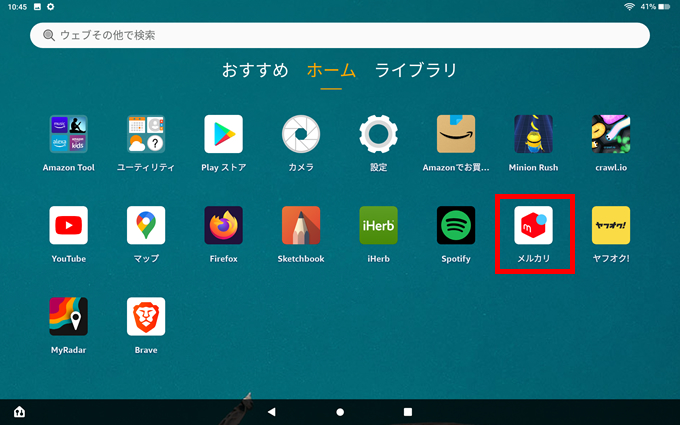Screen dimensions: 680x425
Task: Tap the ウェブその他で検索 search field
Action: (340, 35)
